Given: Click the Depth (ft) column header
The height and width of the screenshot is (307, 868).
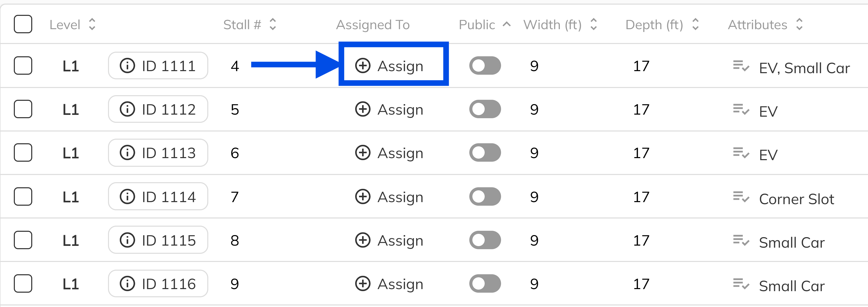Looking at the screenshot, I should coord(654,24).
